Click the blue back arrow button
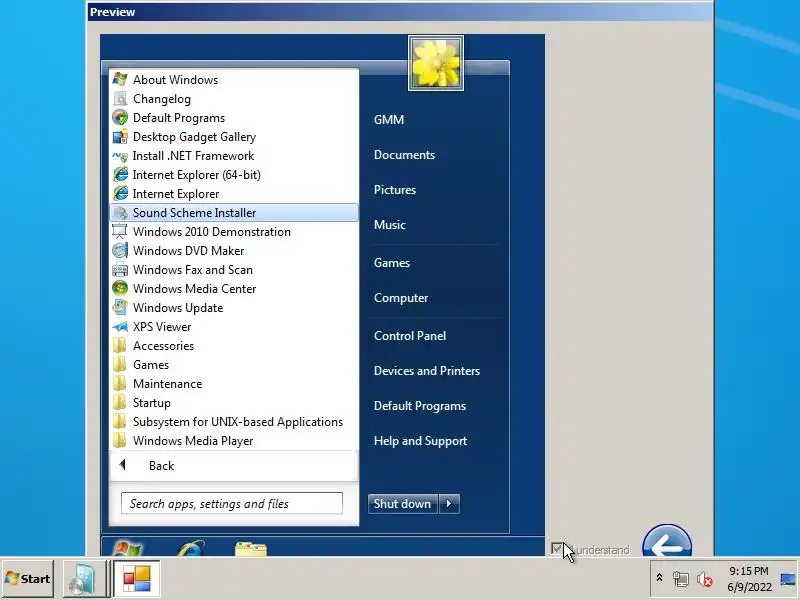800x600 pixels. (667, 541)
